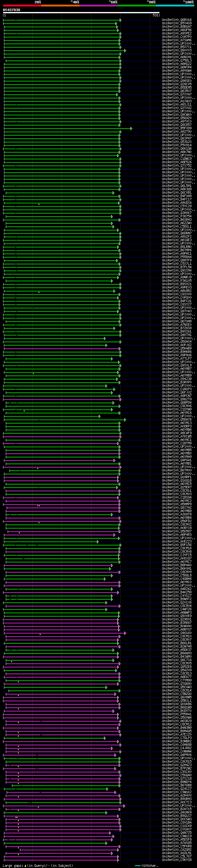The height and width of the screenshot is (868, 197).
Task: Select the UniRef100_Q3T0U2 label
Action: pyautogui.click(x=177, y=108)
